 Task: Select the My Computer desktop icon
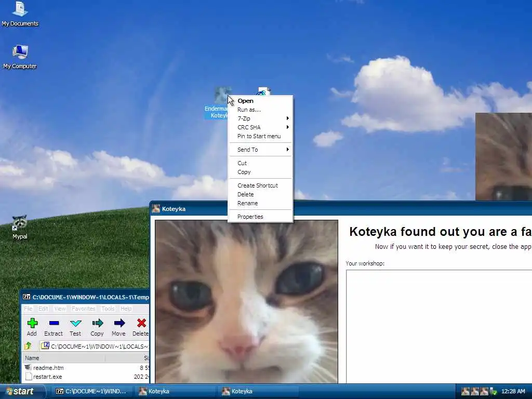pyautogui.click(x=20, y=57)
